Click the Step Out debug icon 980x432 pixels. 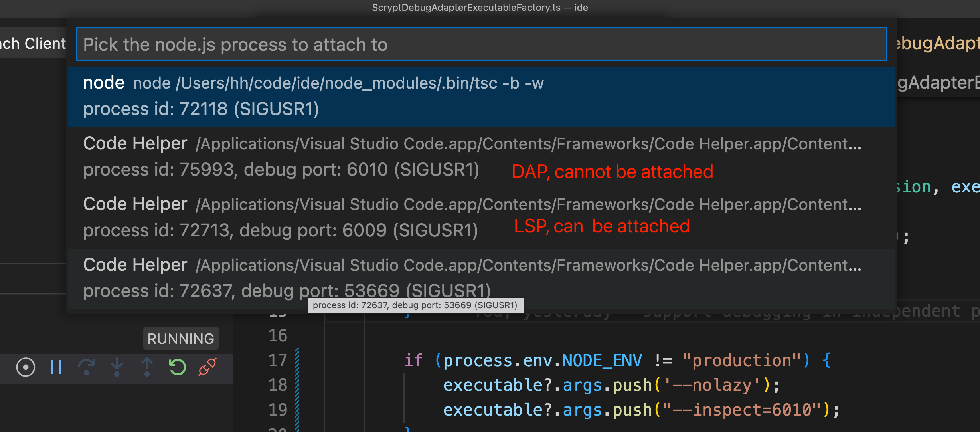pyautogui.click(x=147, y=367)
